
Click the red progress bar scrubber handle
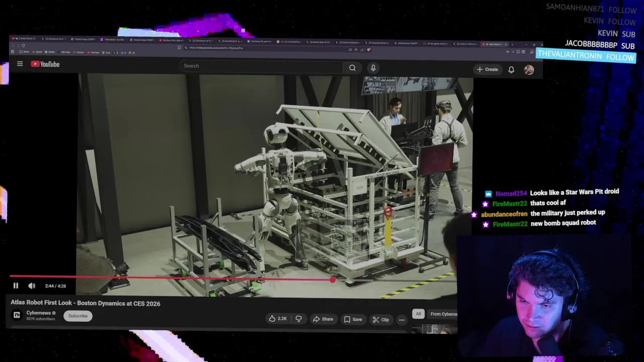333,280
